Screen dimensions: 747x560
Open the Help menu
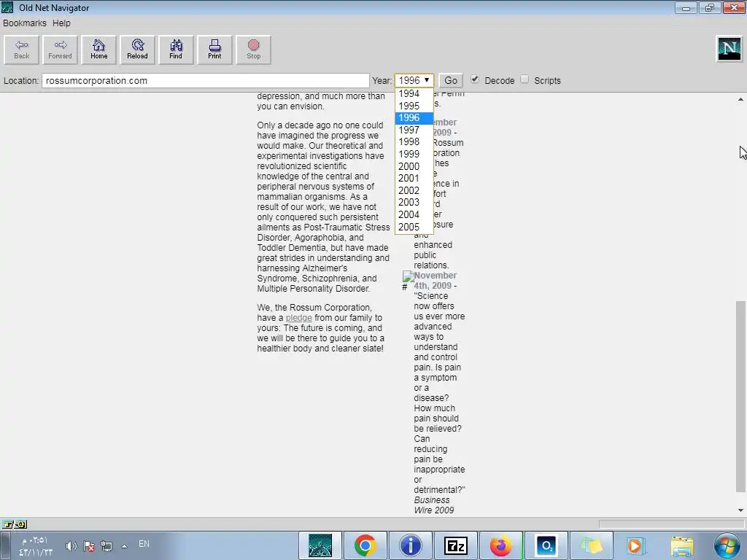pos(61,23)
